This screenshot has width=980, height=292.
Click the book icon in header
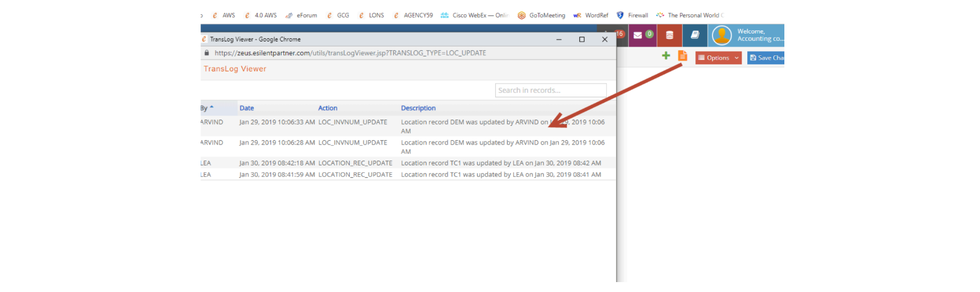pos(695,35)
